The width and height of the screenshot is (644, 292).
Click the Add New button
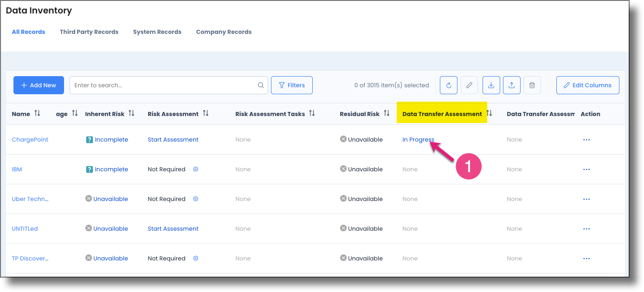[39, 85]
